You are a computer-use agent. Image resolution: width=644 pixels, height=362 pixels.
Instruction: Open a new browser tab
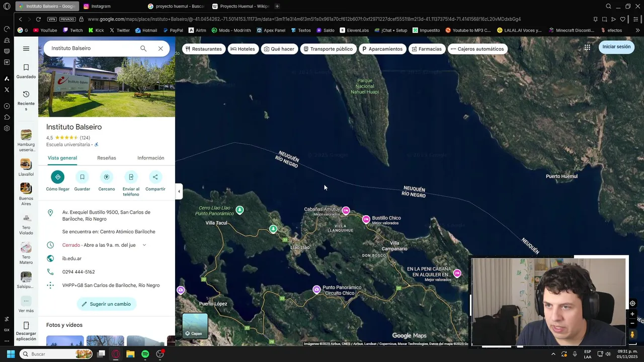tap(277, 6)
